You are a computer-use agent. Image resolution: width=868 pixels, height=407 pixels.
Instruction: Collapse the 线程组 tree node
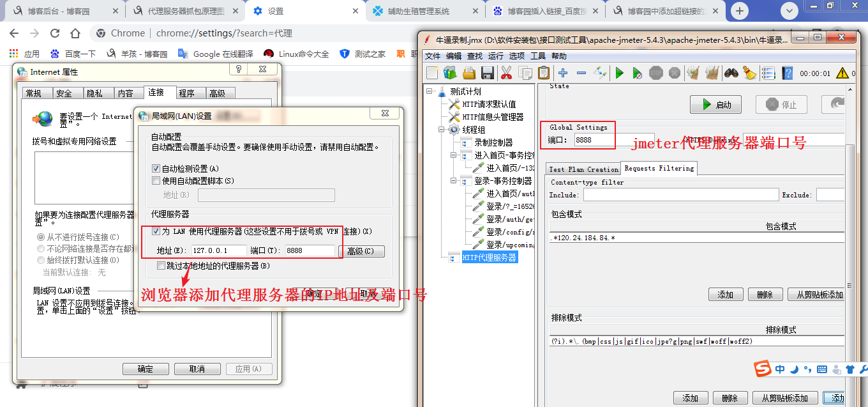pyautogui.click(x=441, y=130)
